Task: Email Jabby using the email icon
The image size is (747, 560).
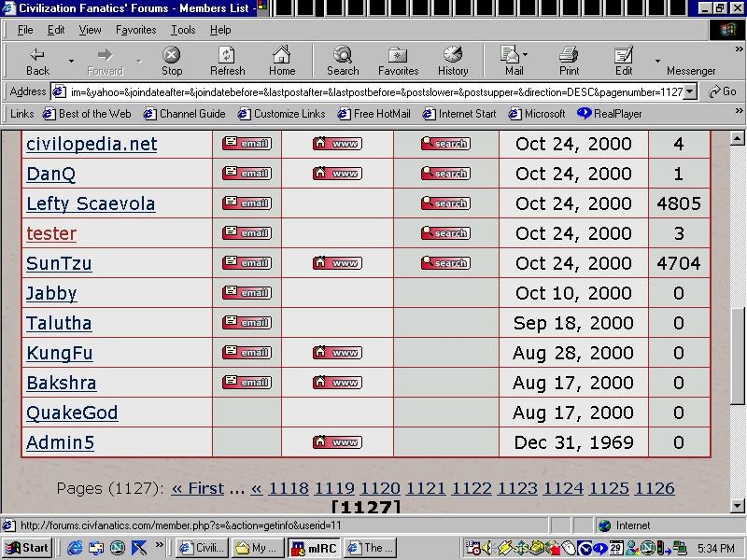Action: 247,293
